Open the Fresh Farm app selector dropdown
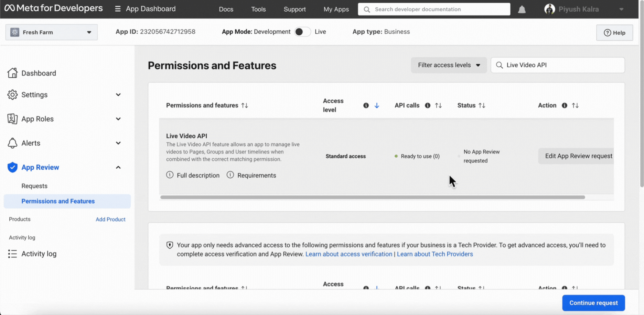 [x=51, y=32]
